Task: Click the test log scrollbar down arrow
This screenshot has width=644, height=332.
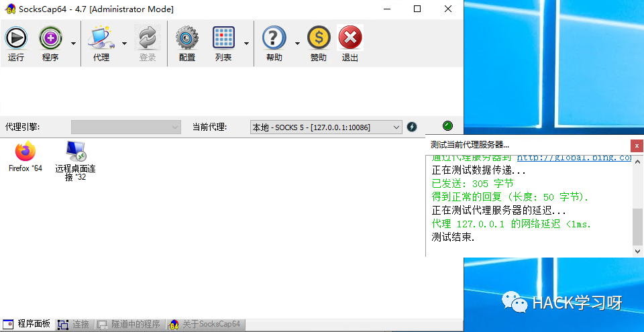Action: click(x=638, y=251)
